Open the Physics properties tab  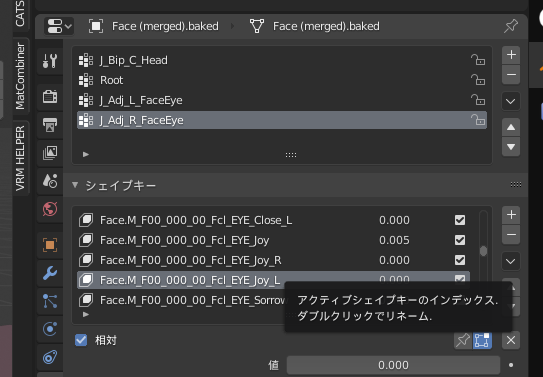(50, 329)
